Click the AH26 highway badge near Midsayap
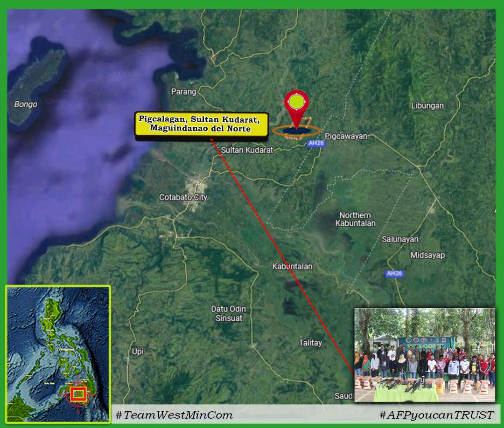The width and height of the screenshot is (504, 428). click(x=394, y=274)
